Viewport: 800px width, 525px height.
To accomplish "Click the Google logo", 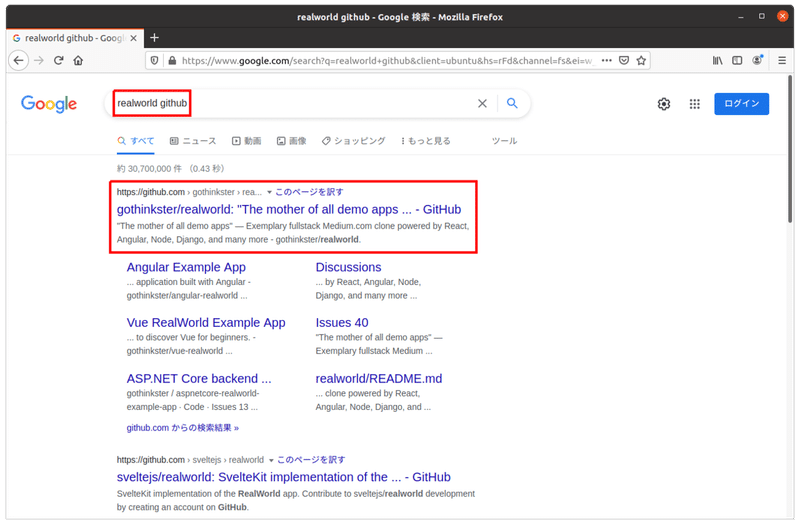I will tap(49, 104).
